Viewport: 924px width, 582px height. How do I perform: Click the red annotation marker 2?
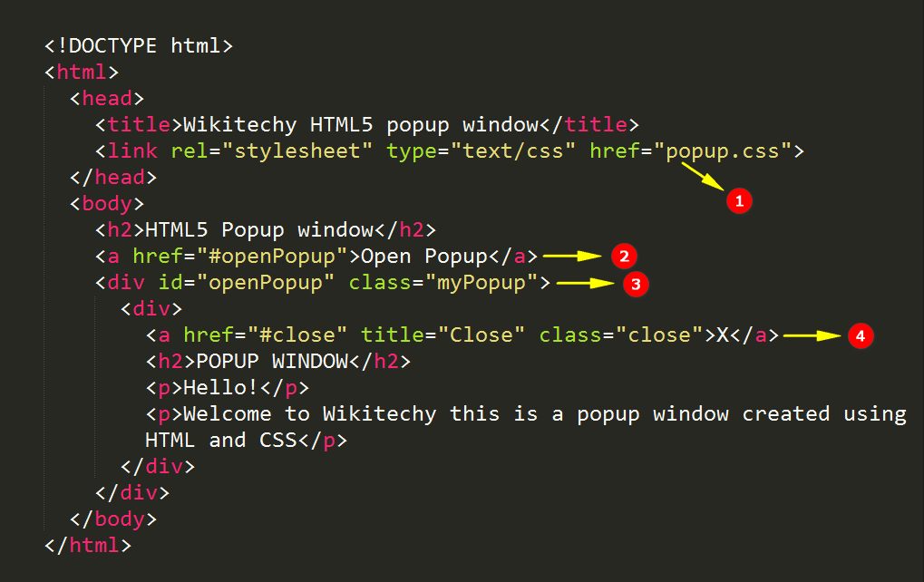point(624,257)
